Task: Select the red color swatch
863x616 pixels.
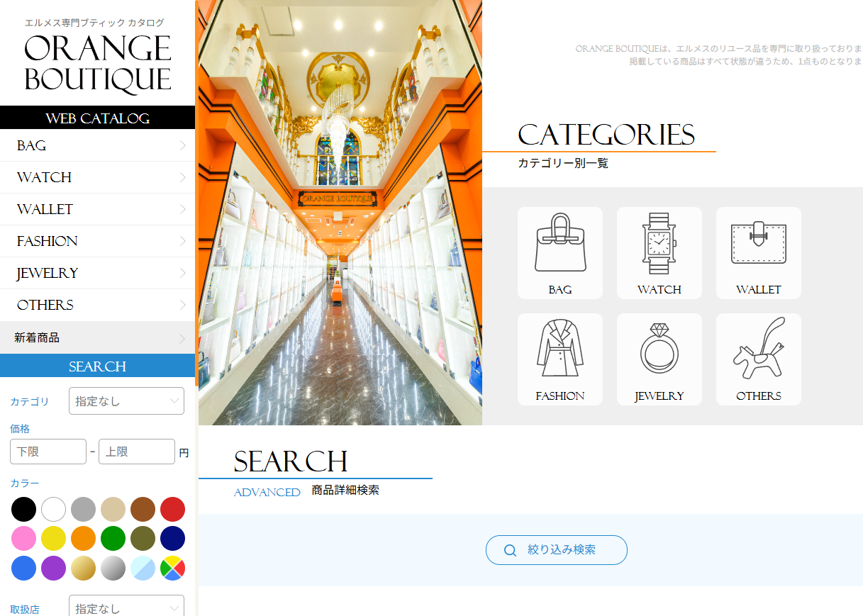Action: (x=172, y=509)
